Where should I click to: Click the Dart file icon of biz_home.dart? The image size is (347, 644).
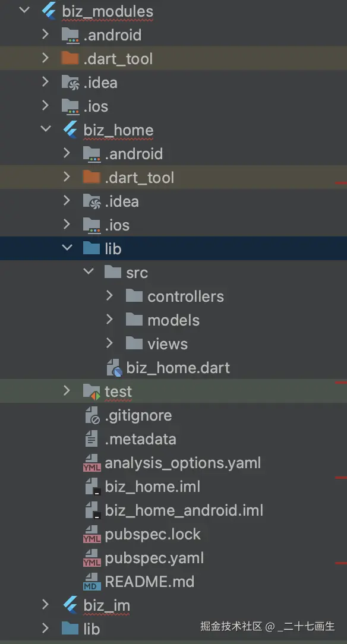[x=113, y=368]
